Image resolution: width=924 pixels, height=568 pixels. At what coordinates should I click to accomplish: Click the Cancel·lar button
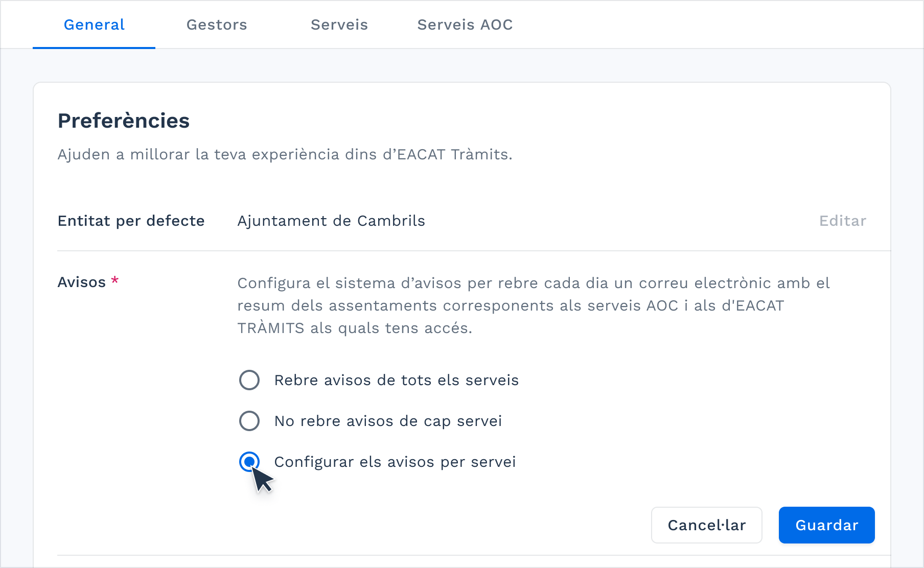tap(706, 525)
